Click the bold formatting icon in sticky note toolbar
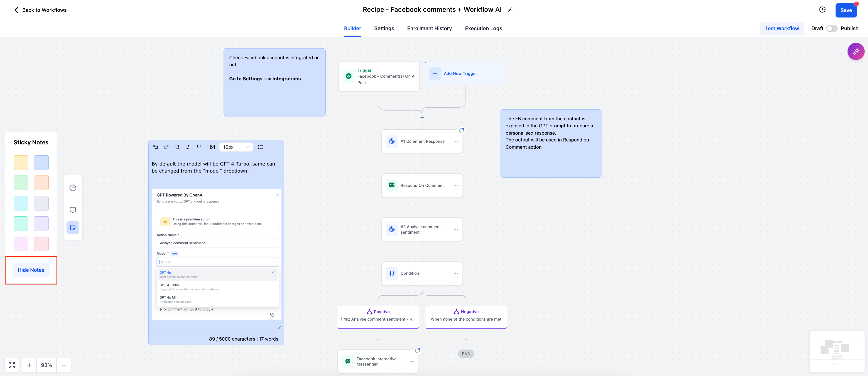The height and width of the screenshot is (376, 868). [x=177, y=147]
